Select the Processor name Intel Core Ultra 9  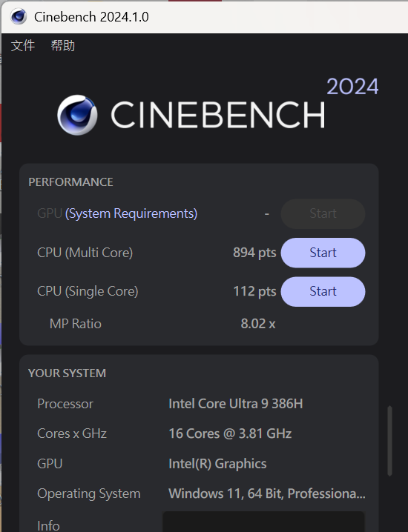[235, 404]
